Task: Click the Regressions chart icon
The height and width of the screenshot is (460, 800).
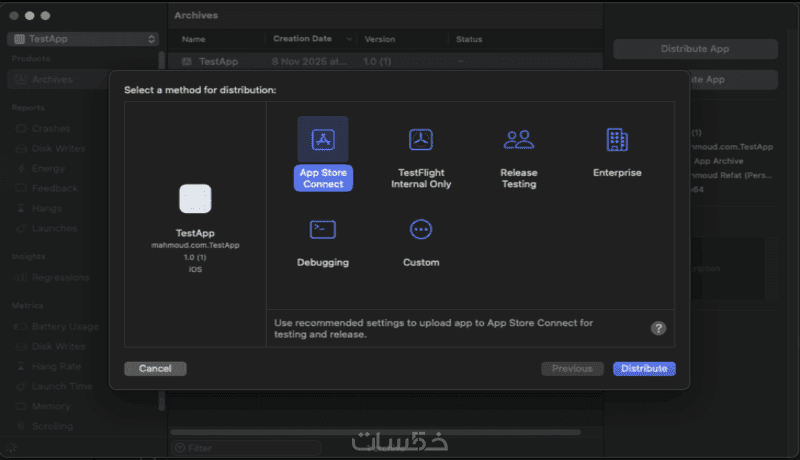Action: [21, 277]
